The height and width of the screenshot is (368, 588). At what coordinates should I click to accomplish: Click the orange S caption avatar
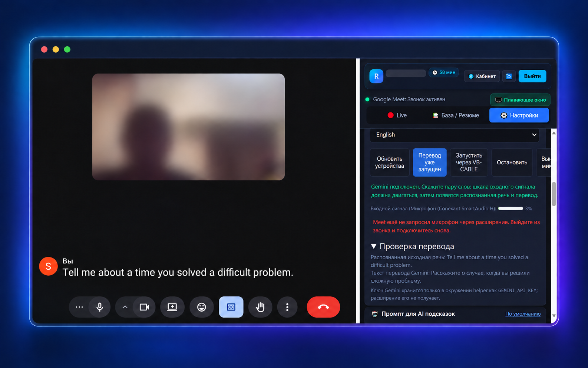(48, 266)
